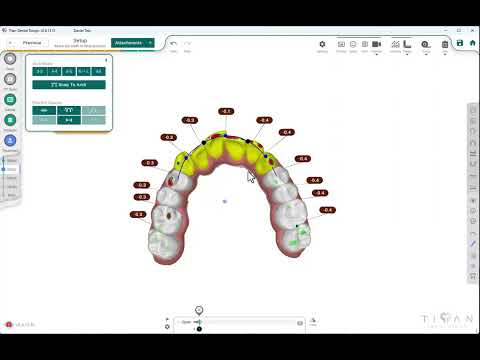The width and height of the screenshot is (480, 360).
Task: Undo the last action
Action: pos(173,44)
